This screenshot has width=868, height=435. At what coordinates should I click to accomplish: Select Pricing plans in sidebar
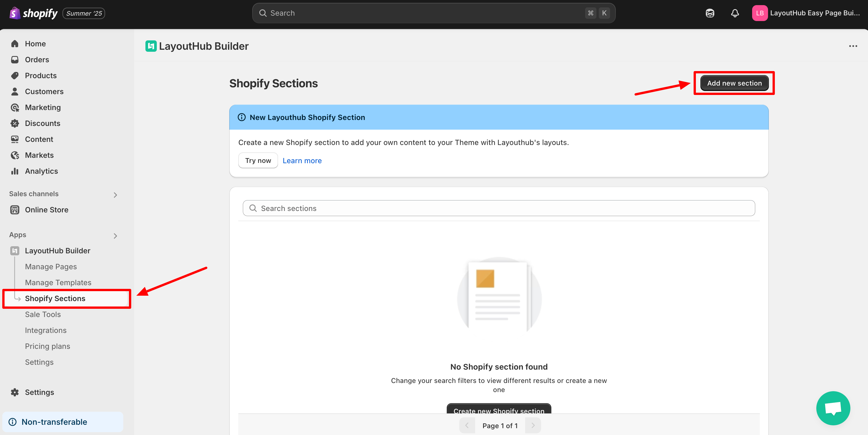pyautogui.click(x=47, y=346)
